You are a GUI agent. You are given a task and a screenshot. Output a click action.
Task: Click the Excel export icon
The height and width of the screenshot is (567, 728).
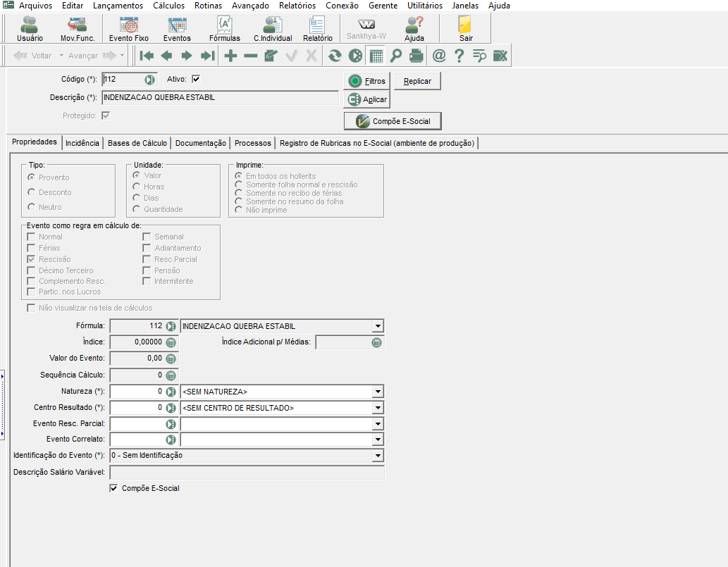[500, 56]
